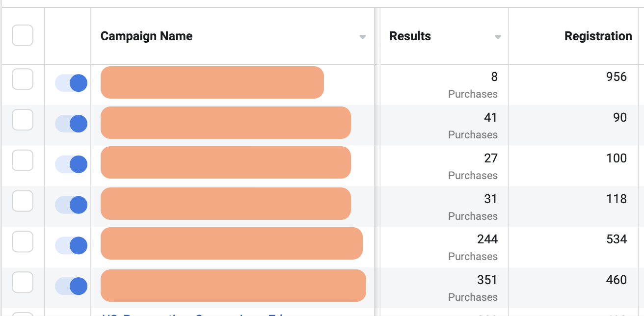
Task: Click the Results column header label
Action: (410, 36)
